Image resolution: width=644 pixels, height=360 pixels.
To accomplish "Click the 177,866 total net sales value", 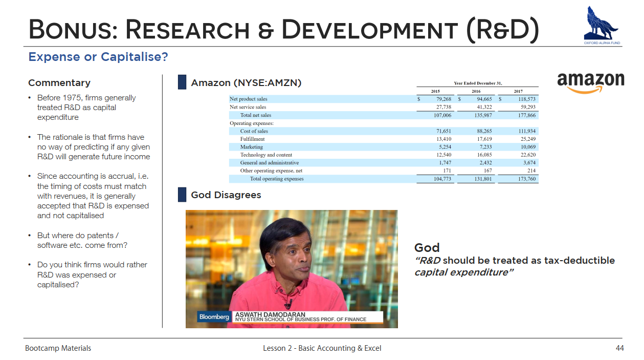I will 526,115.
